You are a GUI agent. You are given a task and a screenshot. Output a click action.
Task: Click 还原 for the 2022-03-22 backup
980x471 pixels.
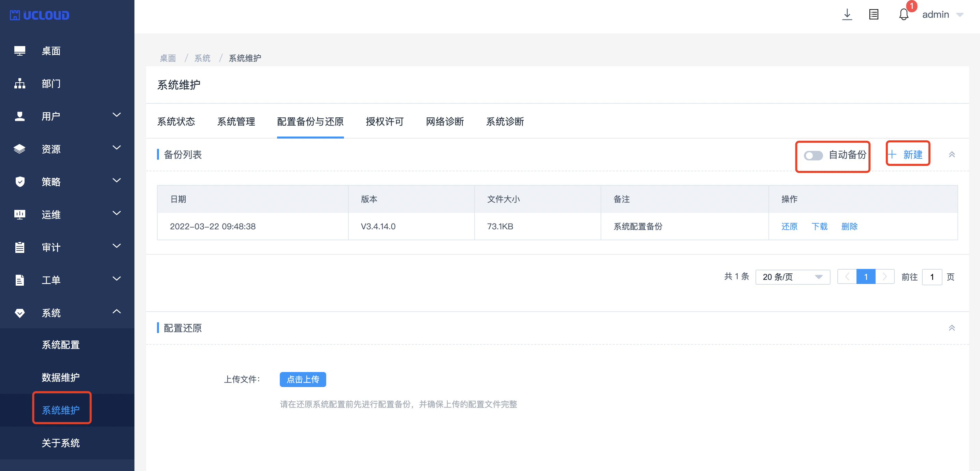pyautogui.click(x=789, y=226)
